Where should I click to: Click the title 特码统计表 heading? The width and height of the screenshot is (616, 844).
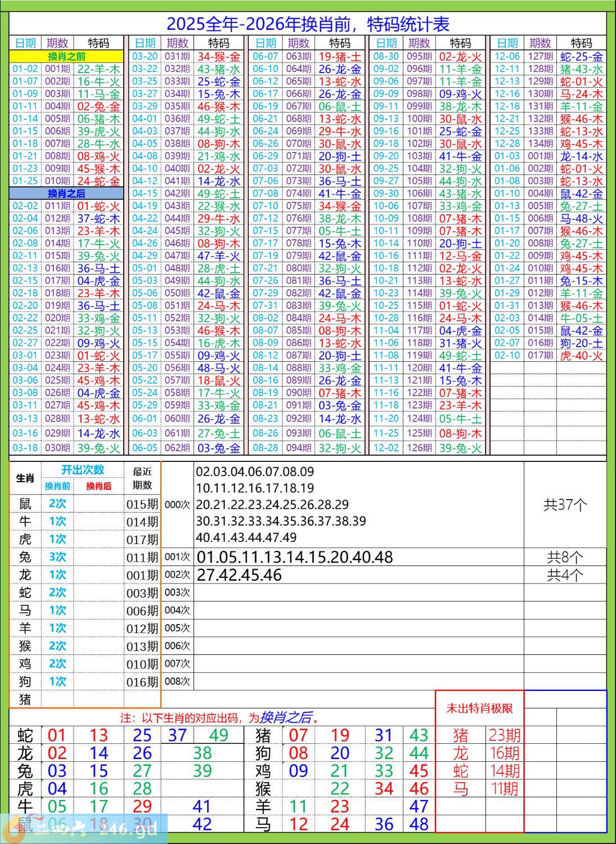pos(308,24)
